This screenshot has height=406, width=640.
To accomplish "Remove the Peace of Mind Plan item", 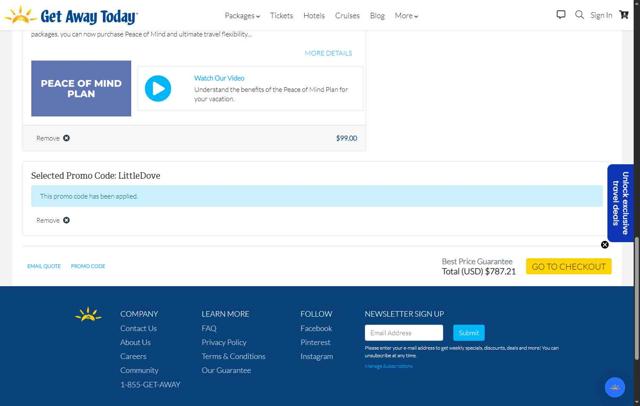I will tap(53, 138).
